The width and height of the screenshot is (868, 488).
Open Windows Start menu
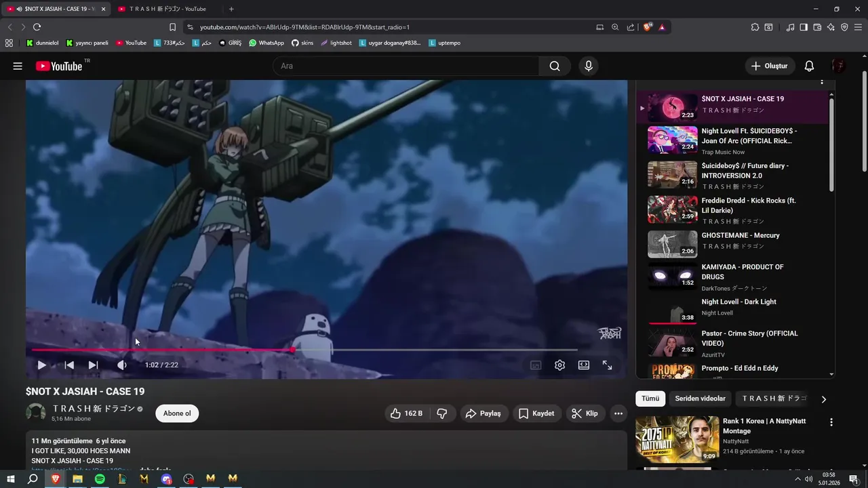11,479
